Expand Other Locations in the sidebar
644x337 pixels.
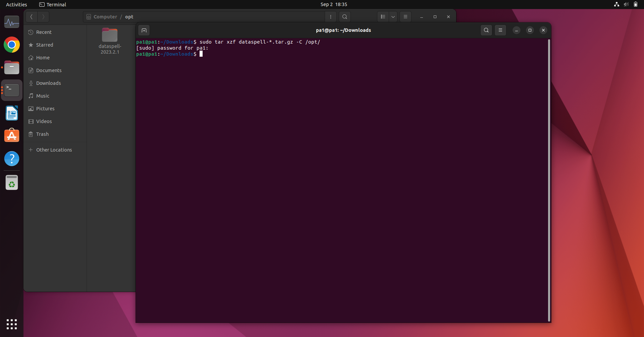pyautogui.click(x=54, y=150)
